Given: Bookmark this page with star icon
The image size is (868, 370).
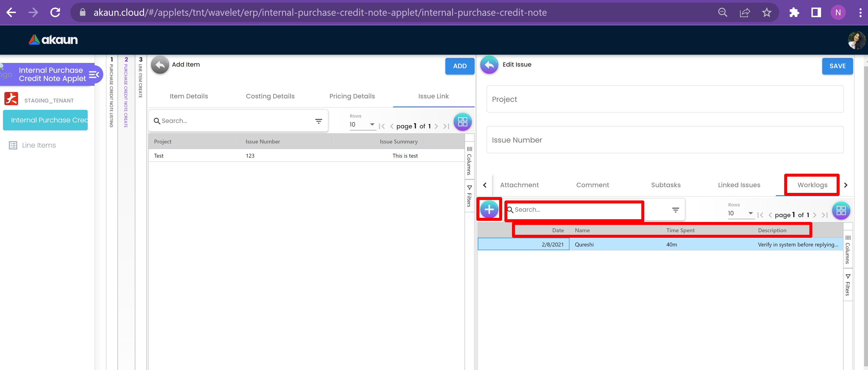Looking at the screenshot, I should point(767,13).
